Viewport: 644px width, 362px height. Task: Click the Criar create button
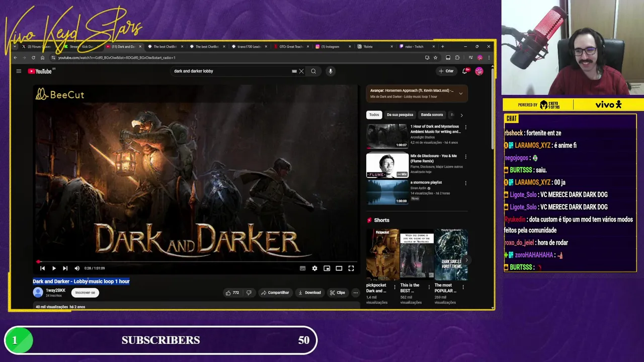point(446,71)
